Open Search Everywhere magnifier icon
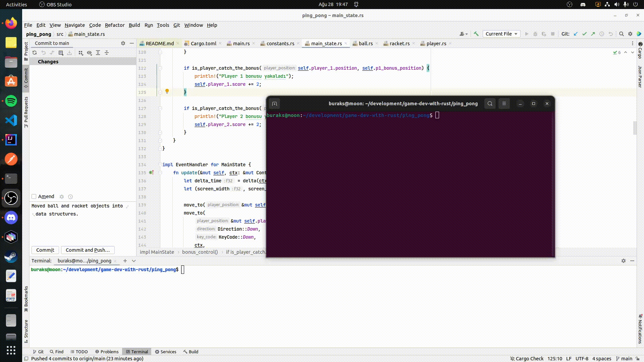The width and height of the screenshot is (644, 362). click(621, 34)
